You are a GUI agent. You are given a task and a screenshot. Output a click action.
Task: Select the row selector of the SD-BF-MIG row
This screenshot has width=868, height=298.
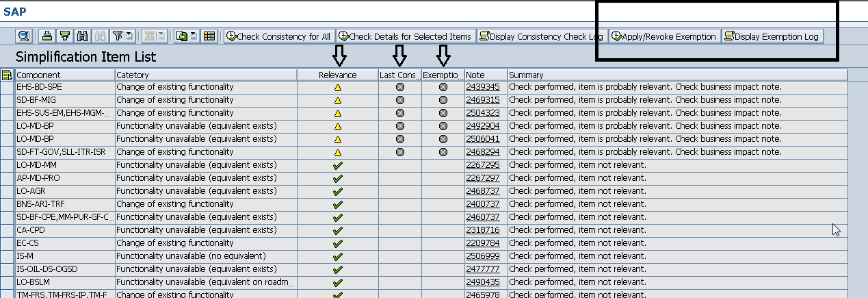point(7,100)
